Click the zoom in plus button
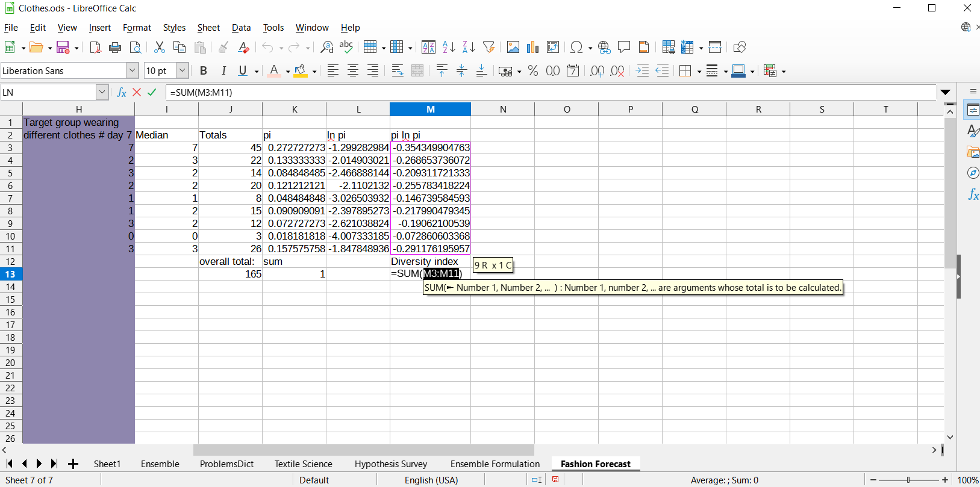The height and width of the screenshot is (487, 980). [945, 480]
